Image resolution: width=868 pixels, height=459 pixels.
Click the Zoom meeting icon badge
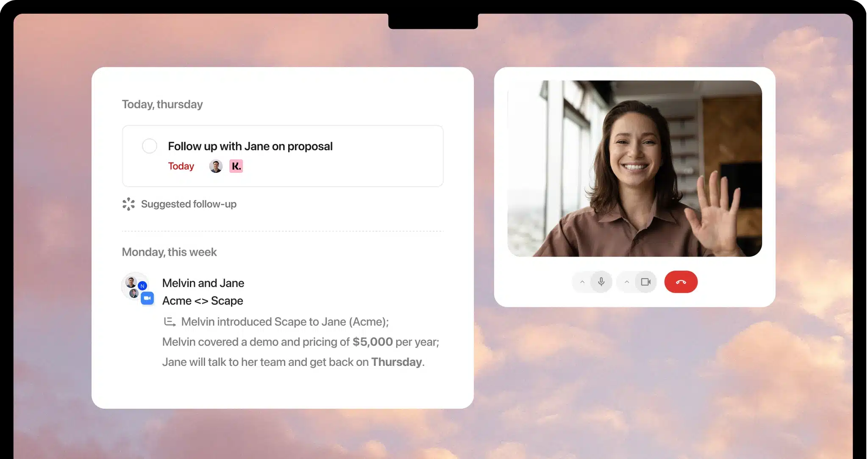[147, 298]
